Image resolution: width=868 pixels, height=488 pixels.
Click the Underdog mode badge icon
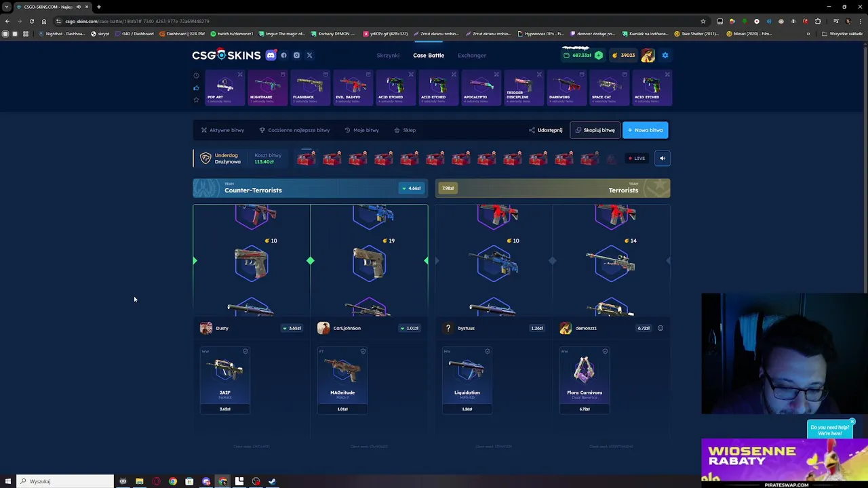(x=205, y=159)
